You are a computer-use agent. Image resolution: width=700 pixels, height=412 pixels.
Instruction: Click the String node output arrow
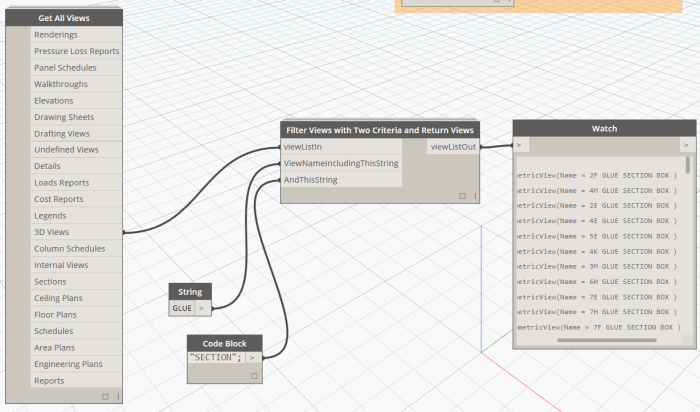[202, 308]
